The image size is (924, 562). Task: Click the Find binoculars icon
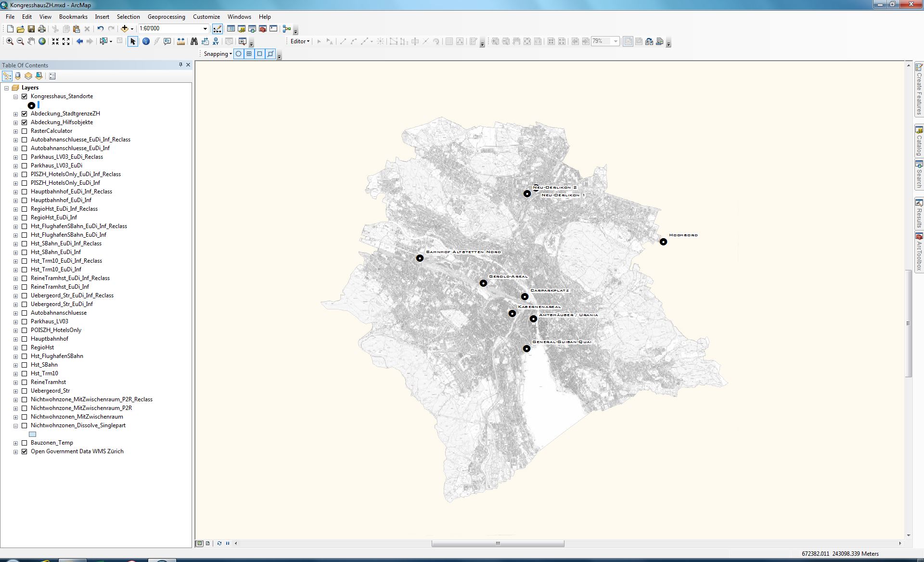[194, 41]
